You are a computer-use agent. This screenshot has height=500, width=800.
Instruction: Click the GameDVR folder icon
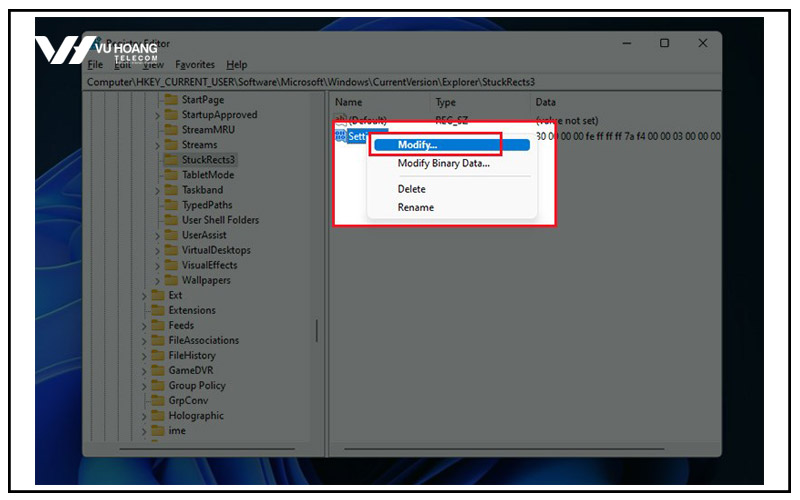158,370
